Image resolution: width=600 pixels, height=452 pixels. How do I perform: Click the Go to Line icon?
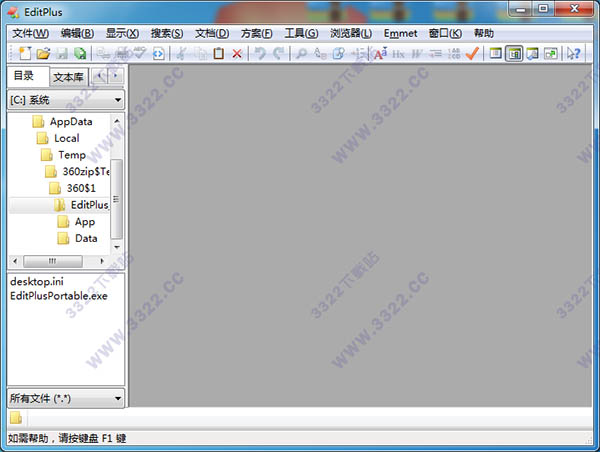pos(358,53)
